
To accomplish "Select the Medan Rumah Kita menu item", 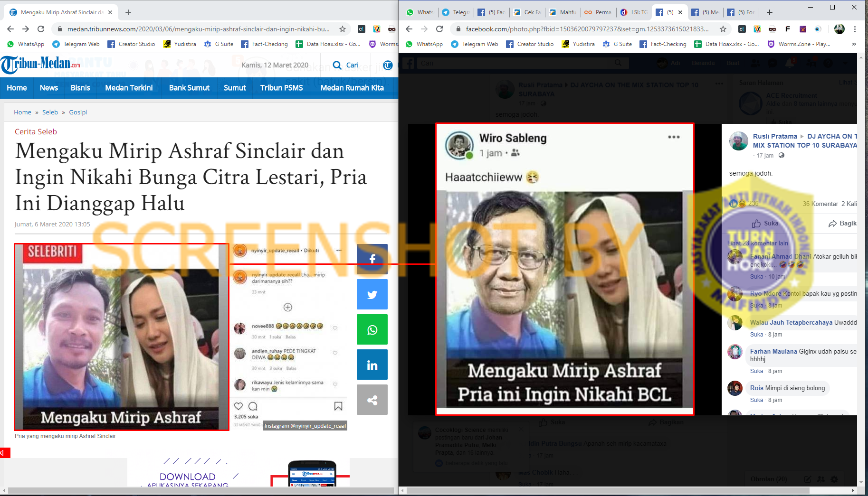I will (x=352, y=88).
